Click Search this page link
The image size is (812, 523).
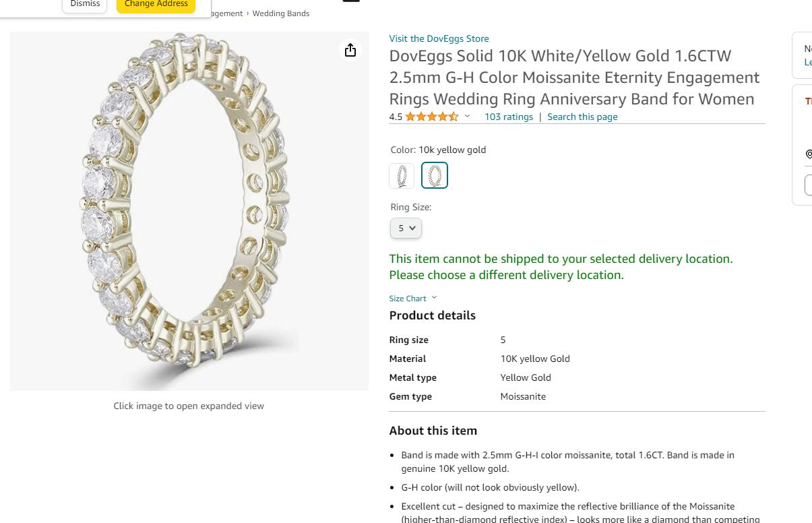(x=582, y=117)
